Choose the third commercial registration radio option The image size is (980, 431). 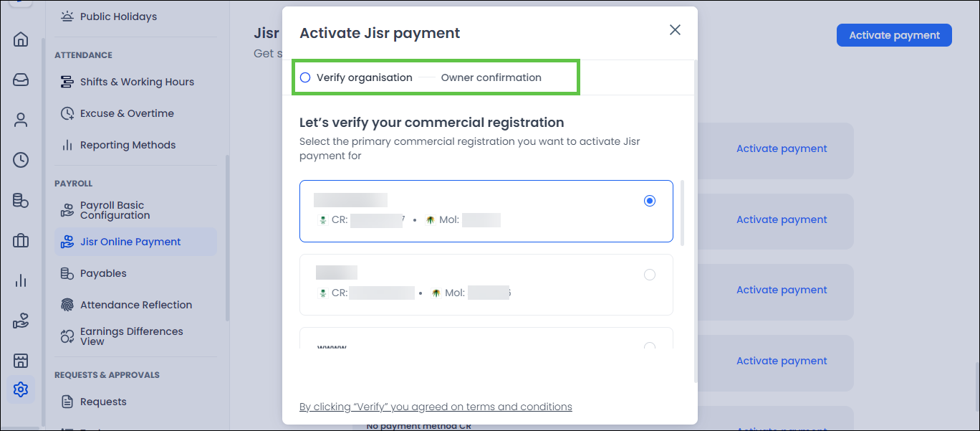tap(649, 347)
